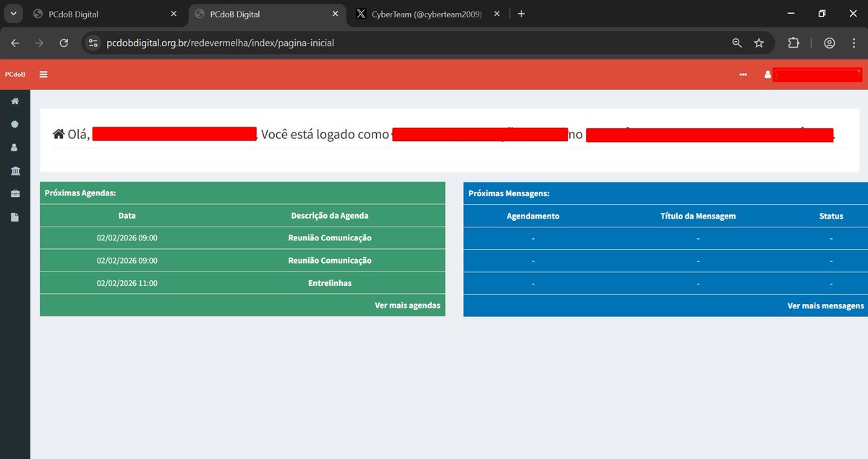
Task: Open the Chrome profile avatar icon
Action: point(830,43)
